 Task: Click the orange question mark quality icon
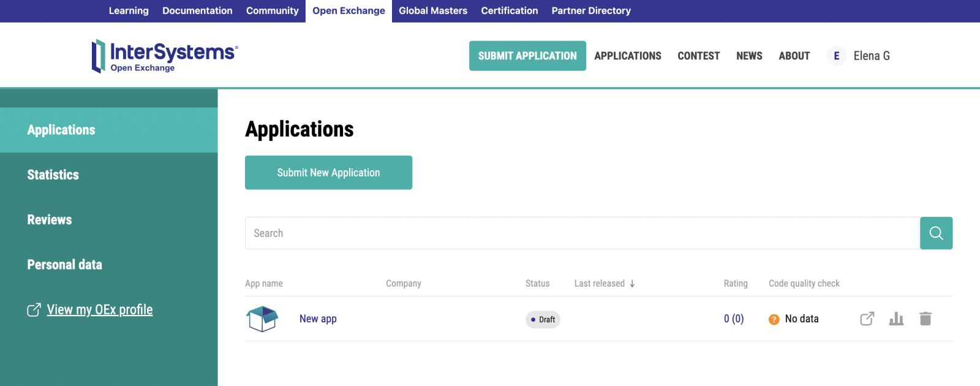click(774, 319)
